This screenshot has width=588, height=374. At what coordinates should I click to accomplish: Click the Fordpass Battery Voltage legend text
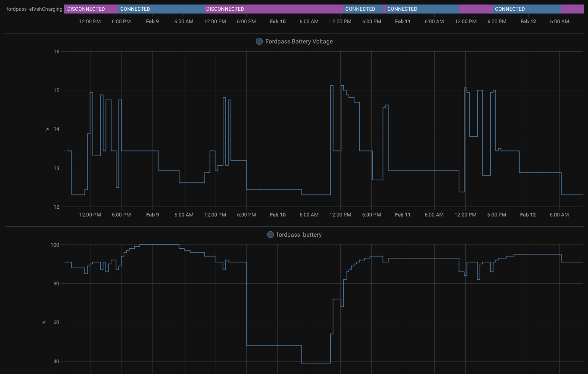pos(299,42)
